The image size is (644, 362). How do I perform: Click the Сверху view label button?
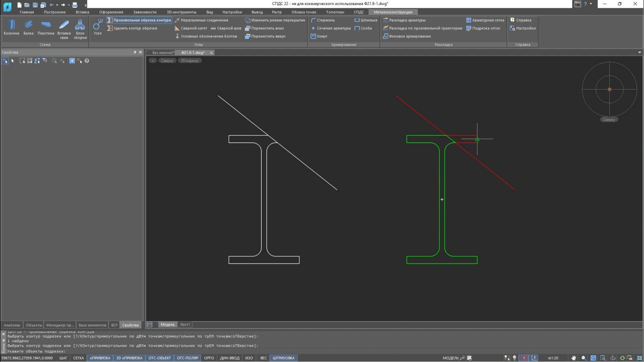tap(167, 61)
